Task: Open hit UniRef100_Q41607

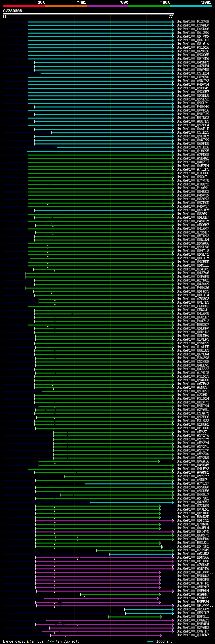Action: tap(193, 229)
